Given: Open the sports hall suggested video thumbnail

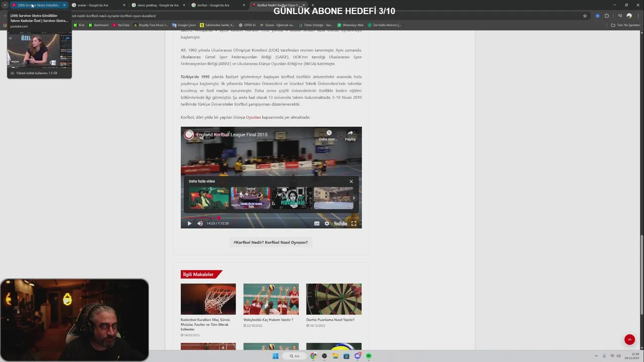Looking at the screenshot, I should coord(333,198).
